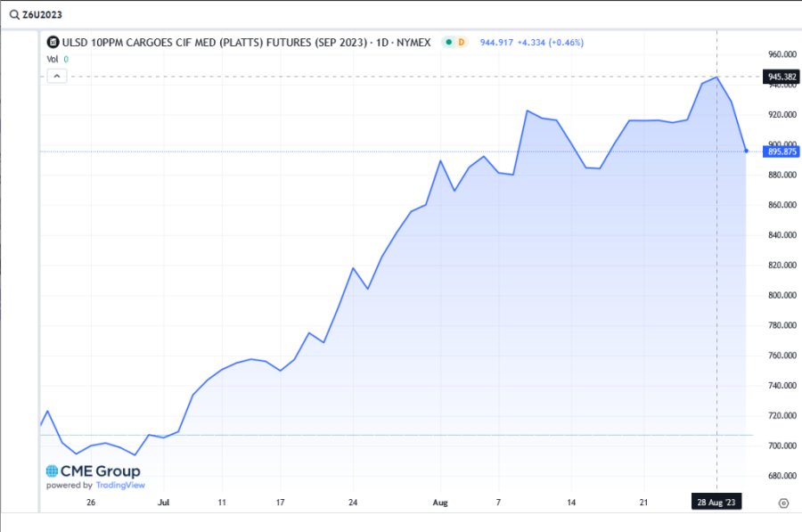This screenshot has height=532, width=802.
Task: Open chart settings gear icon
Action: [x=783, y=503]
